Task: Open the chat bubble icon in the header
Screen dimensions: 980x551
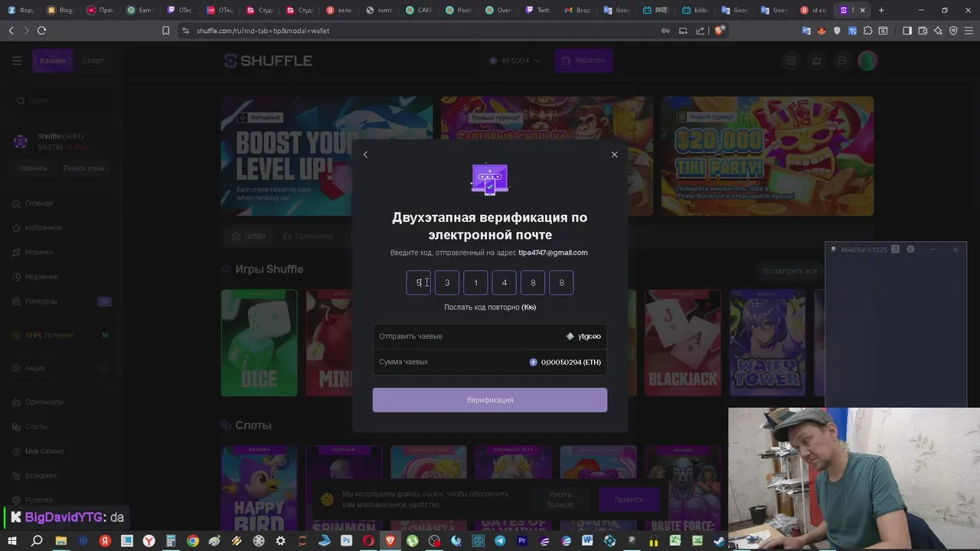Action: point(842,60)
